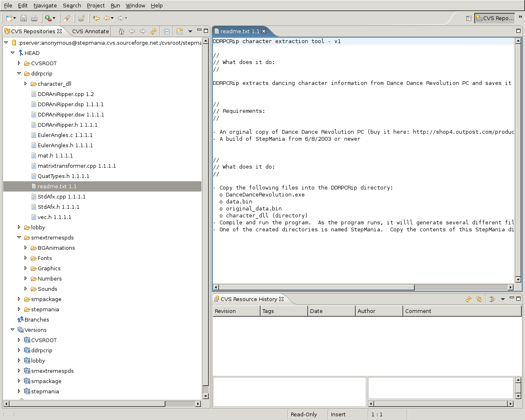525x420 pixels.
Task: Refresh the CVS Resource History view
Action: coord(468,299)
